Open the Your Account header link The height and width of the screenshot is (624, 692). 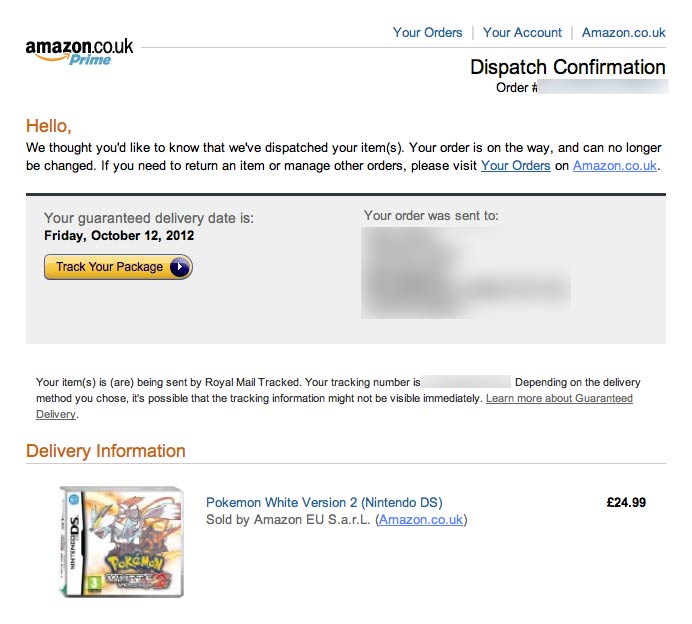click(x=522, y=33)
